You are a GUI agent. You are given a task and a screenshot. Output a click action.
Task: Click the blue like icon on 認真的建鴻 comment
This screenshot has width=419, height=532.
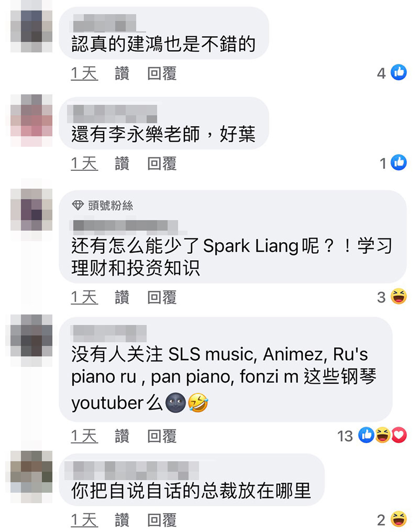pos(399,72)
